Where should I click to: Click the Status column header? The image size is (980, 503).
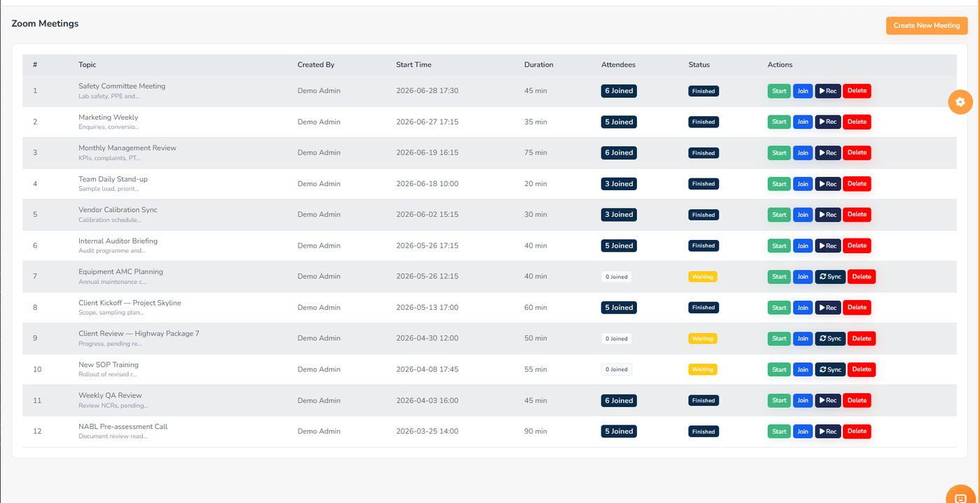699,64
